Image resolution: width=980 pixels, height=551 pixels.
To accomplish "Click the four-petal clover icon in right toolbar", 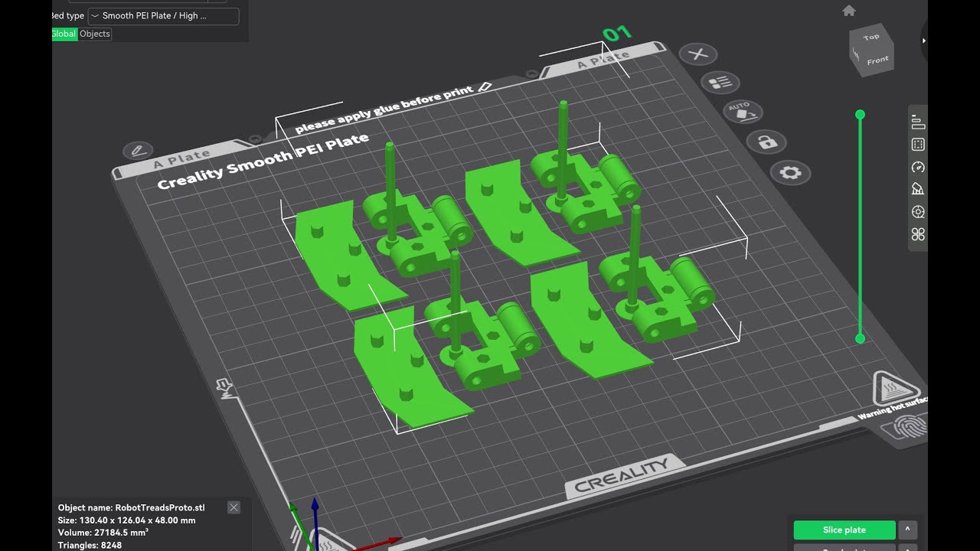I will (918, 234).
